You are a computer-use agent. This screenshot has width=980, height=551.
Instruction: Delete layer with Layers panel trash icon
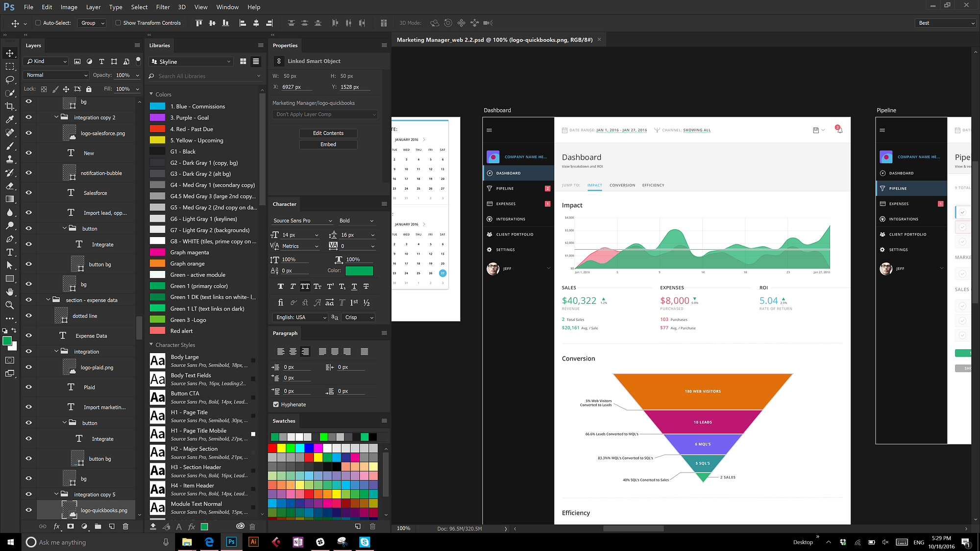click(x=125, y=527)
